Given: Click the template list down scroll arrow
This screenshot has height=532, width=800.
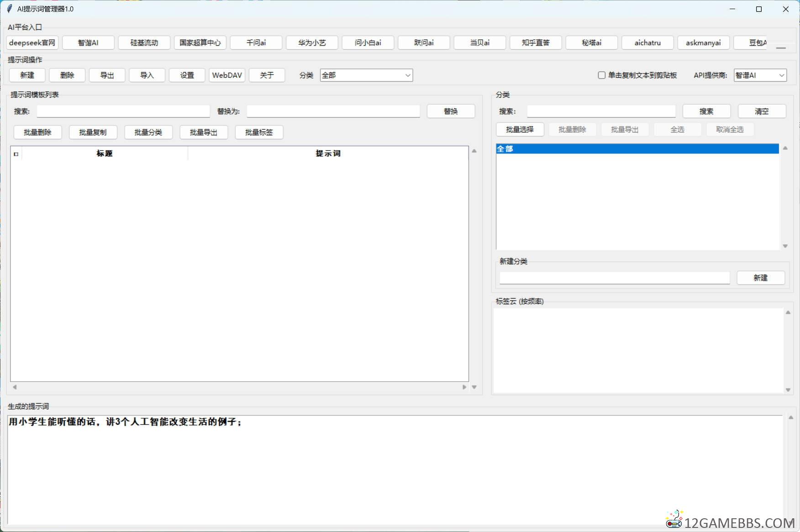Looking at the screenshot, I should (x=474, y=387).
